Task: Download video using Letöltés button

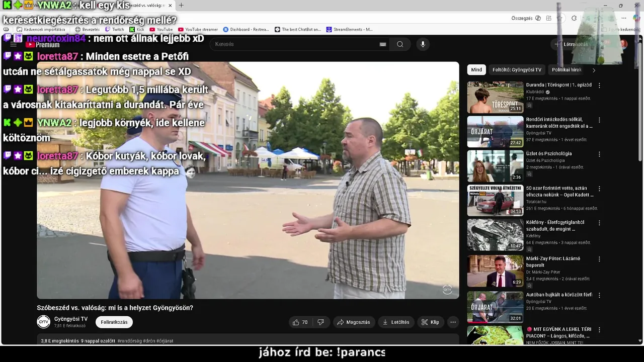Action: pyautogui.click(x=396, y=322)
